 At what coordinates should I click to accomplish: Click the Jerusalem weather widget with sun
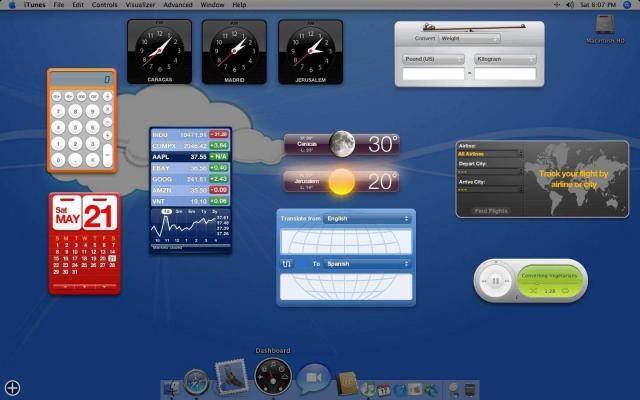pyautogui.click(x=341, y=181)
